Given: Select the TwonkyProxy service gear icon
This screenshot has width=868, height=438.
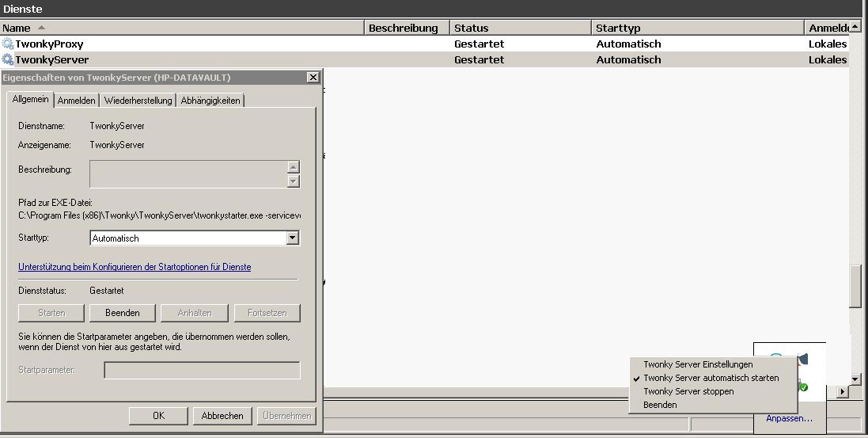Looking at the screenshot, I should click(x=8, y=44).
